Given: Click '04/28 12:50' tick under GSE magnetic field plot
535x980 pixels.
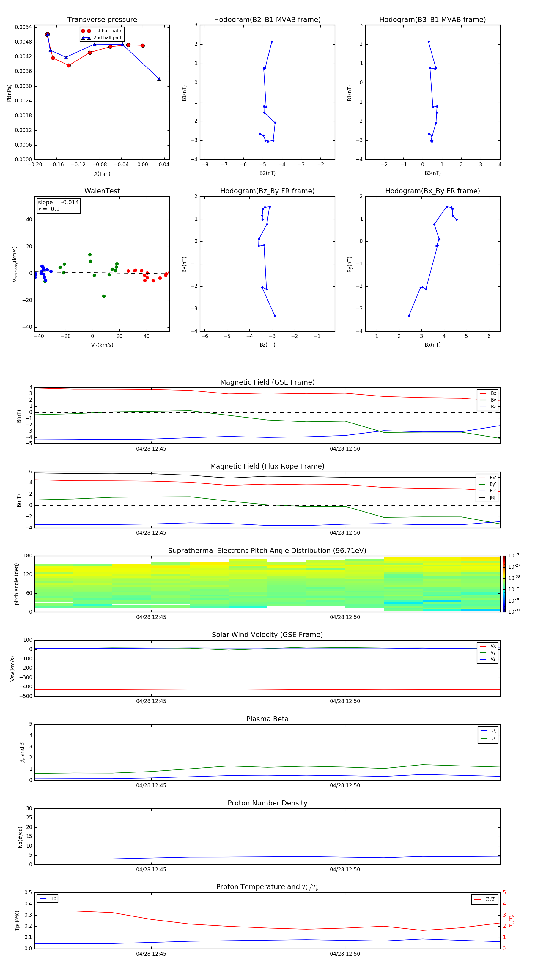Looking at the screenshot, I should click(345, 449).
